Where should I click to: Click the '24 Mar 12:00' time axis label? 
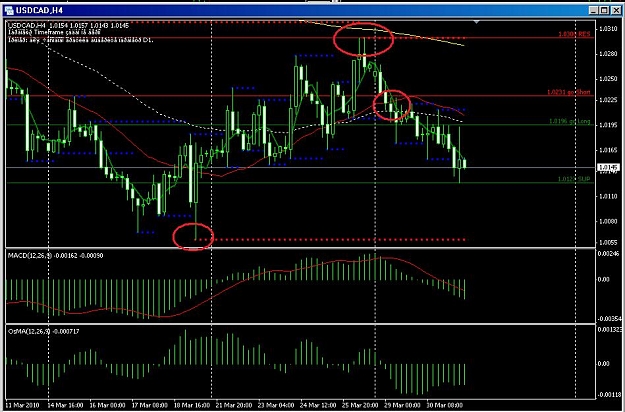click(318, 405)
